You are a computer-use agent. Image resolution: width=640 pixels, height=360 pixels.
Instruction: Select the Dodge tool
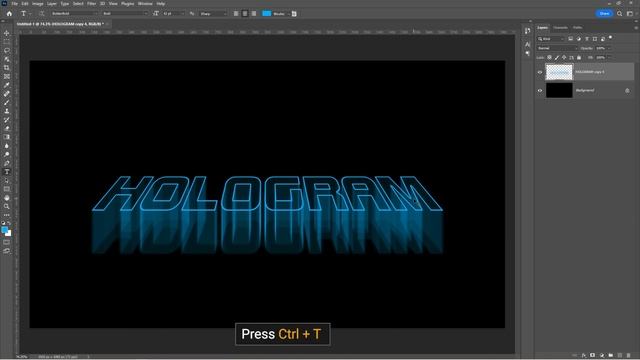7,154
